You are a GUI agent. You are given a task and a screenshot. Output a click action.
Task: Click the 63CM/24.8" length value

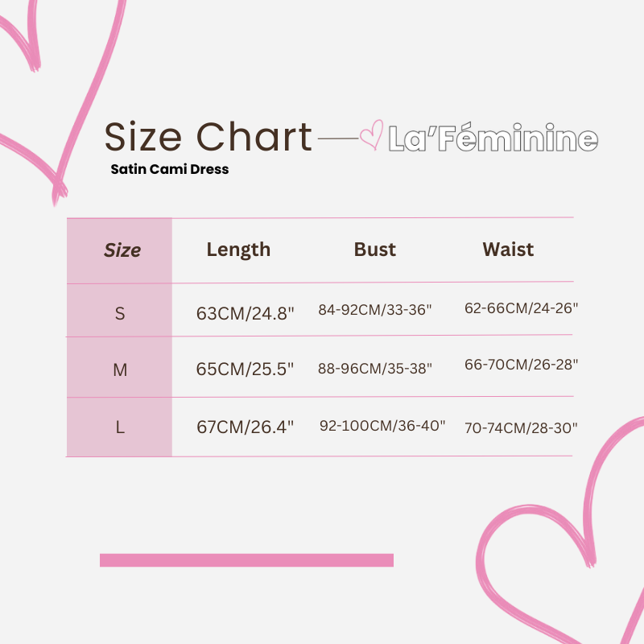pos(246,313)
